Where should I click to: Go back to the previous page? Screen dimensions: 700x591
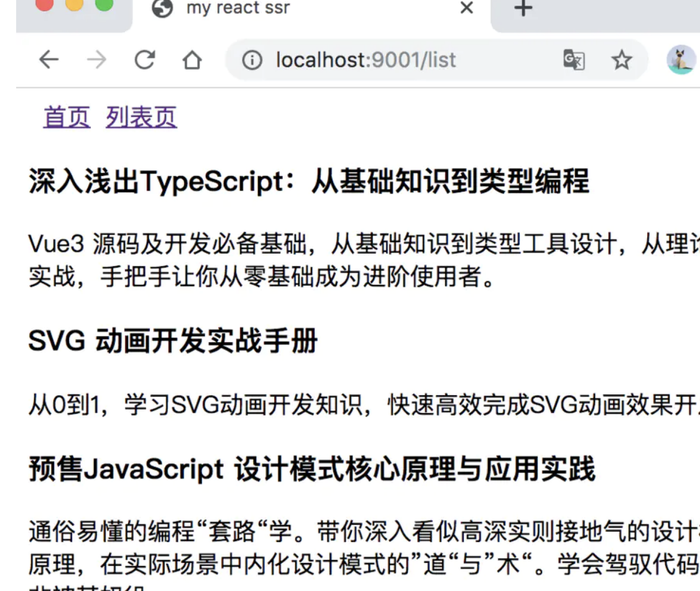pos(48,60)
